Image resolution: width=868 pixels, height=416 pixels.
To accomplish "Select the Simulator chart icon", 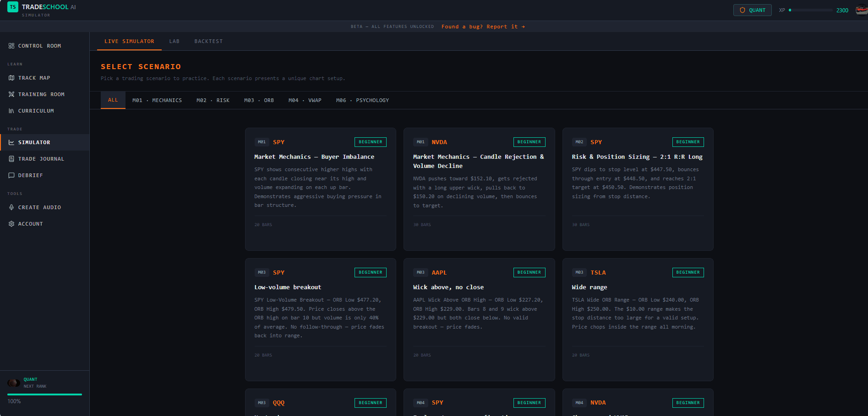I will [11, 142].
